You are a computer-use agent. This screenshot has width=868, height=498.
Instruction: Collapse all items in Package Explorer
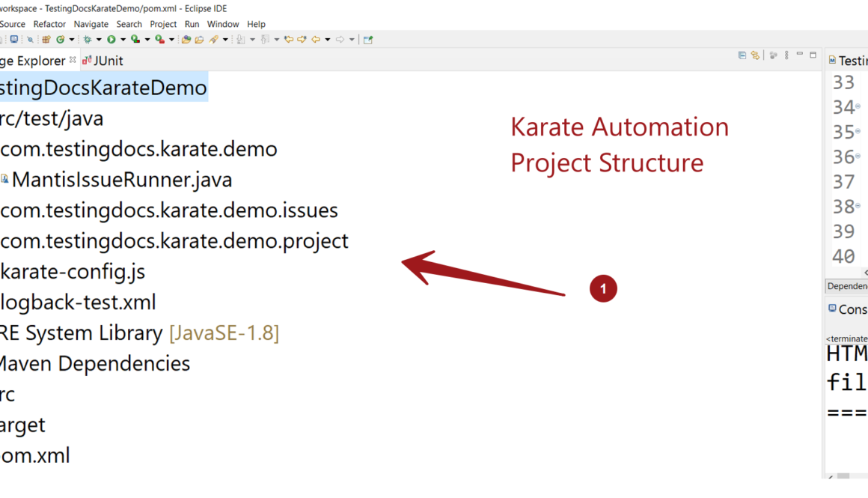pos(742,55)
